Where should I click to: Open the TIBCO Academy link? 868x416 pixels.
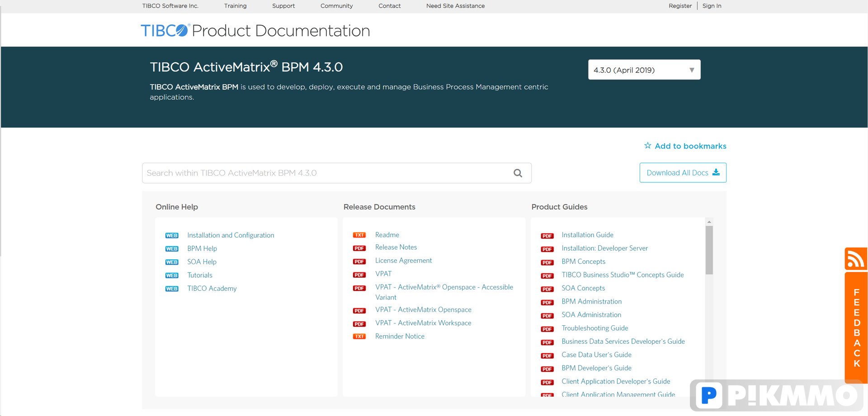212,289
